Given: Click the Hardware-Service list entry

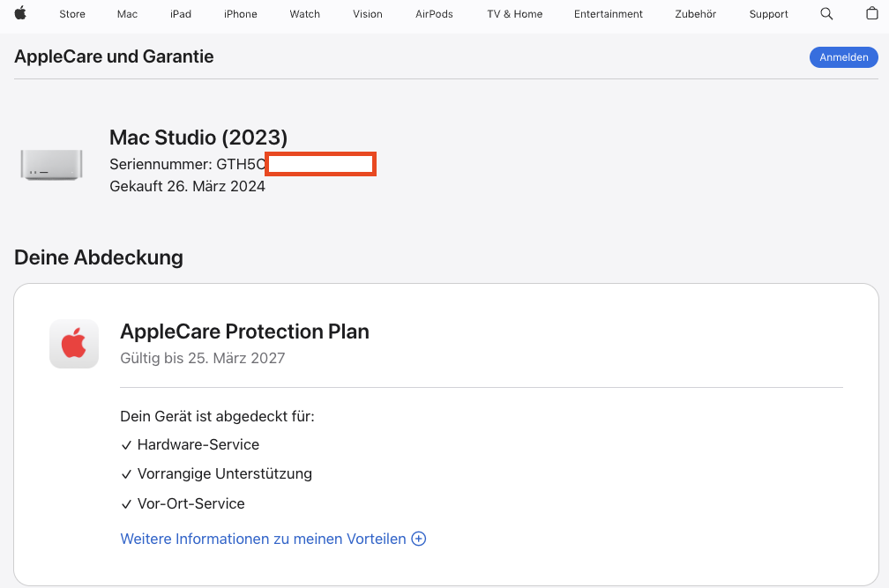Looking at the screenshot, I should coord(190,444).
